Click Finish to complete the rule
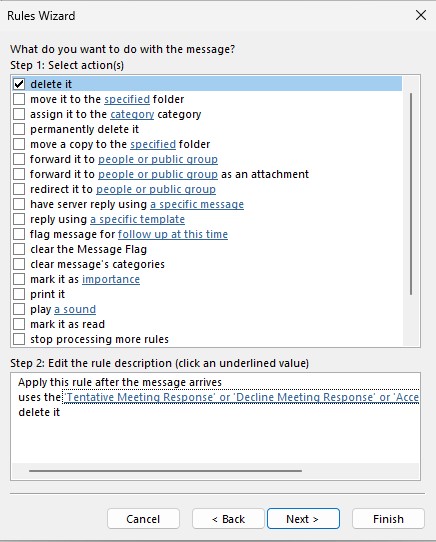This screenshot has height=542, width=436. click(x=388, y=518)
